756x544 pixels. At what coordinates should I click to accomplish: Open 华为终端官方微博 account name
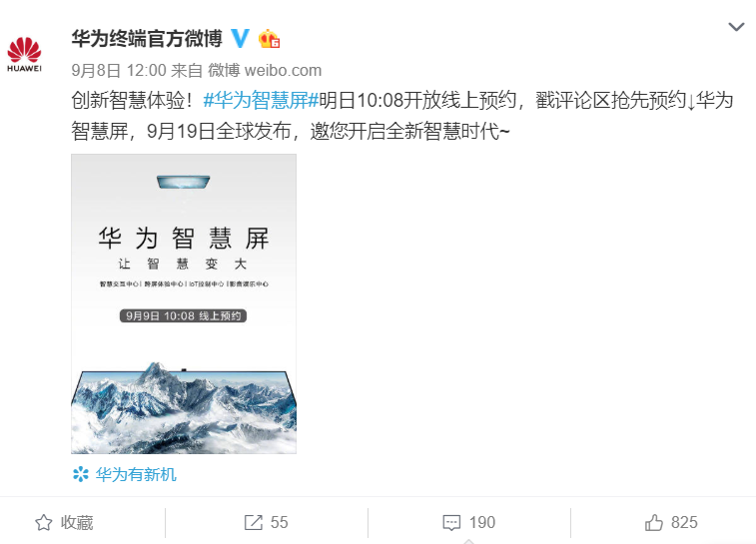tap(147, 38)
